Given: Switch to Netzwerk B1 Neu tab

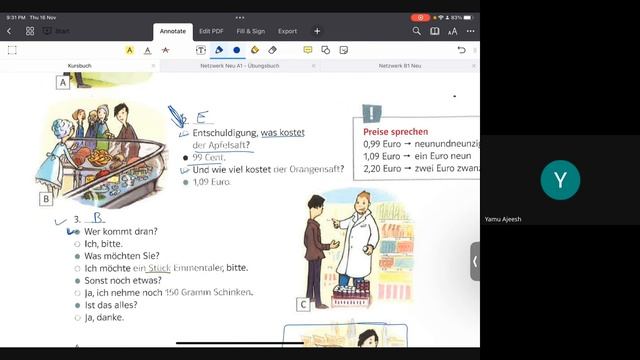Looking at the screenshot, I should pos(400,66).
